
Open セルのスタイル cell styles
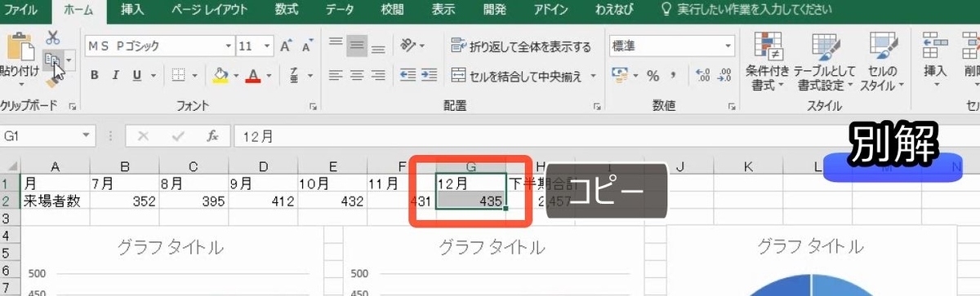884,62
